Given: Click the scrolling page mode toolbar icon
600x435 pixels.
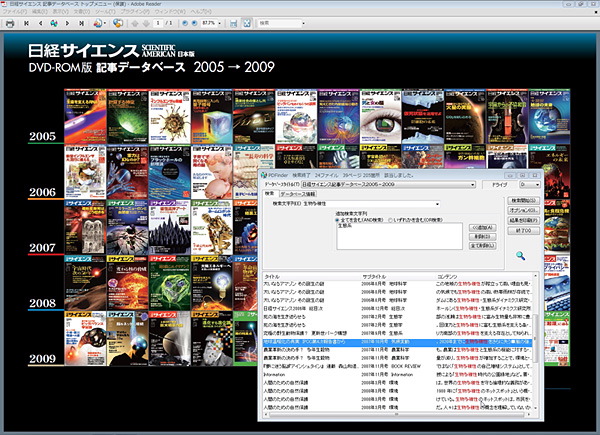Looking at the screenshot, I should point(233,23).
